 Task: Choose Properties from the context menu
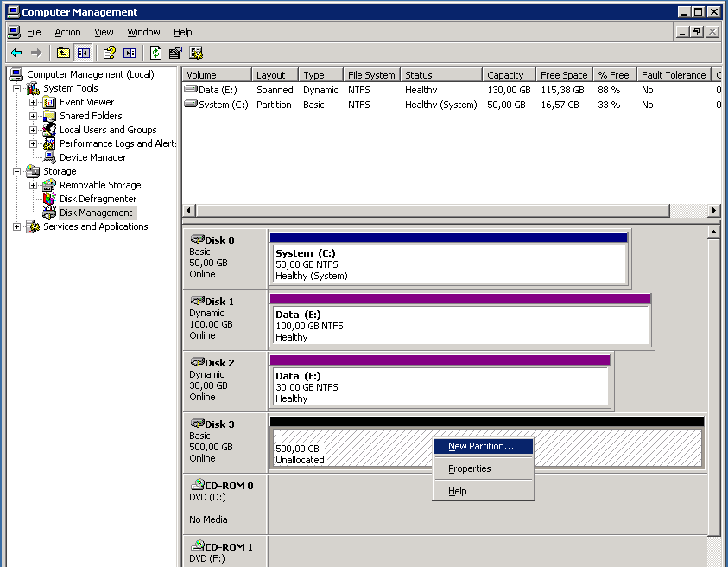(x=484, y=468)
